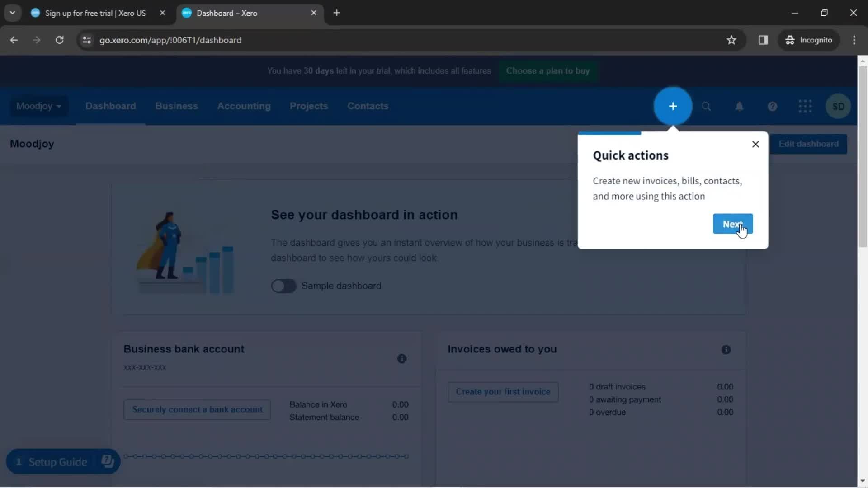Click the Statement balance label
Screen dimensions: 868x488
(x=324, y=417)
